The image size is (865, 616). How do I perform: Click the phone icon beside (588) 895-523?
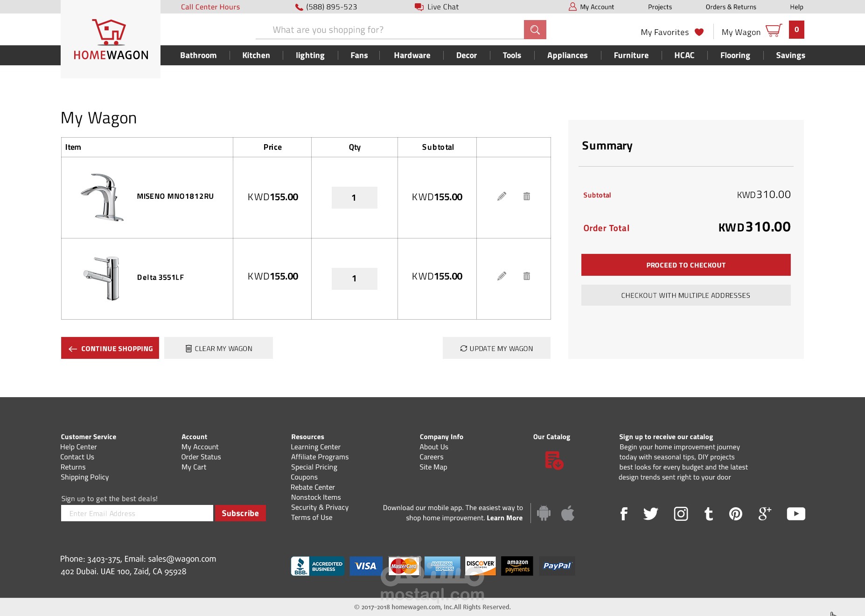(299, 7)
